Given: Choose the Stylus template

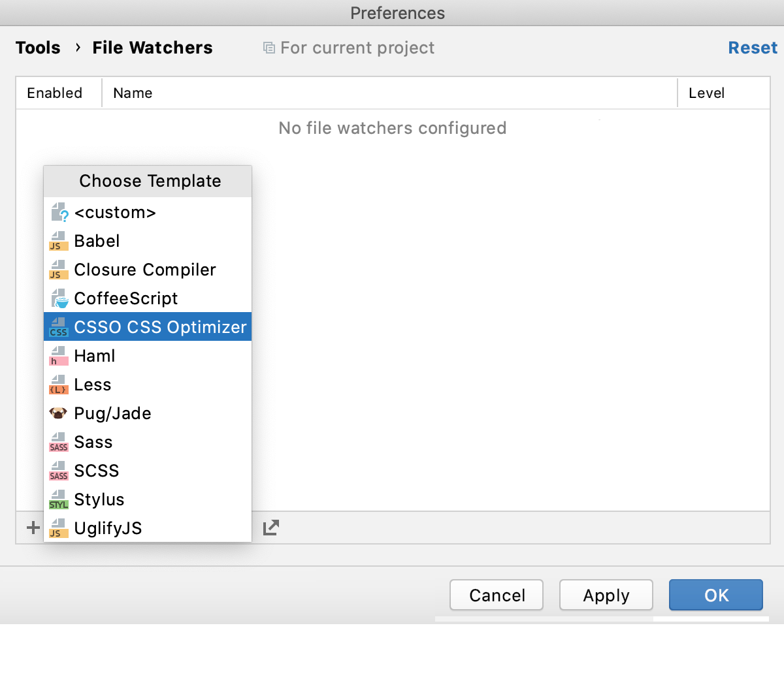Looking at the screenshot, I should pos(99,499).
